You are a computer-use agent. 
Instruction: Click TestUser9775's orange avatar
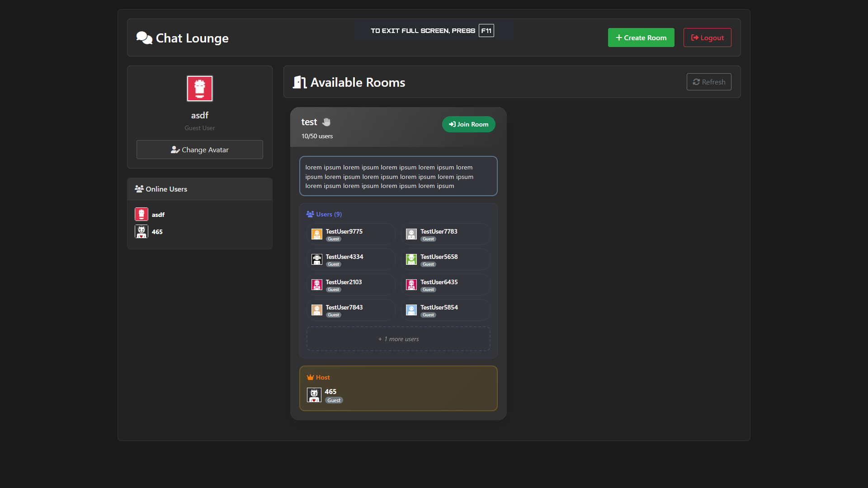pos(317,234)
